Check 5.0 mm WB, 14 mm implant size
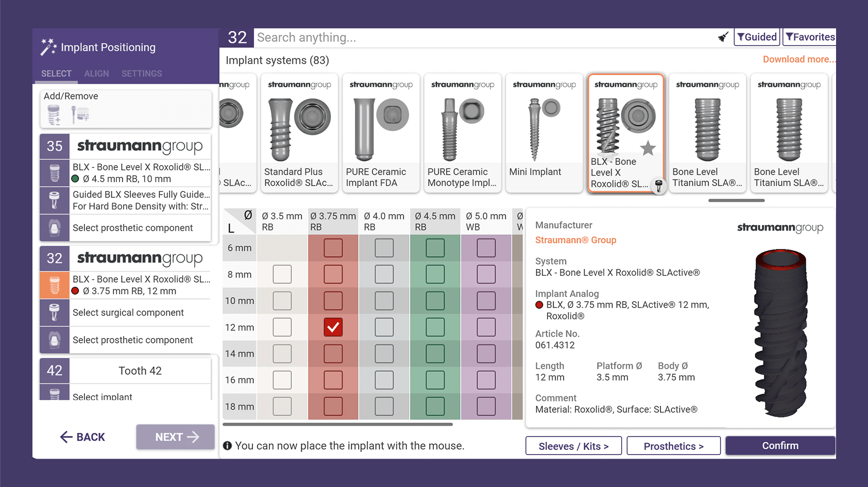Image resolution: width=868 pixels, height=487 pixels. point(486,354)
